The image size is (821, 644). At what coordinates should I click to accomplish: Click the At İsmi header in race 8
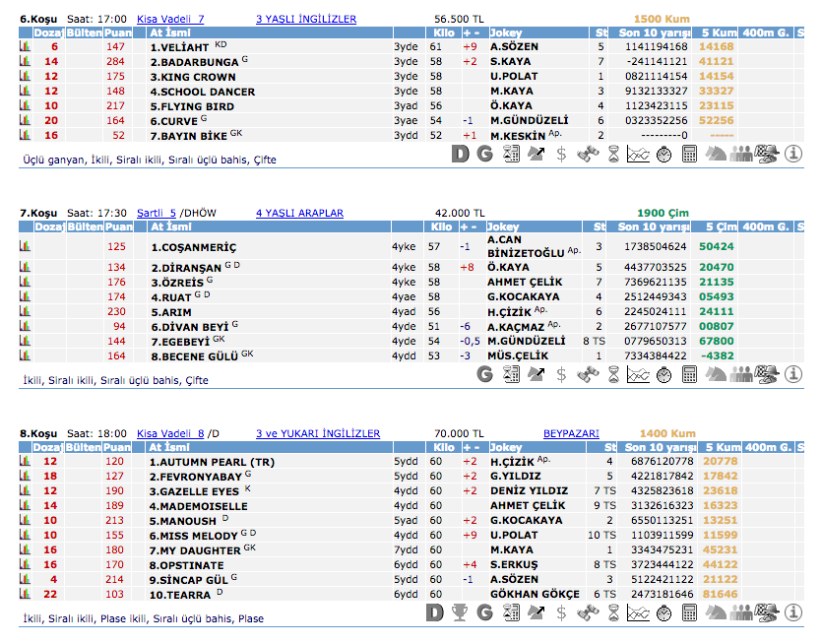(x=170, y=448)
